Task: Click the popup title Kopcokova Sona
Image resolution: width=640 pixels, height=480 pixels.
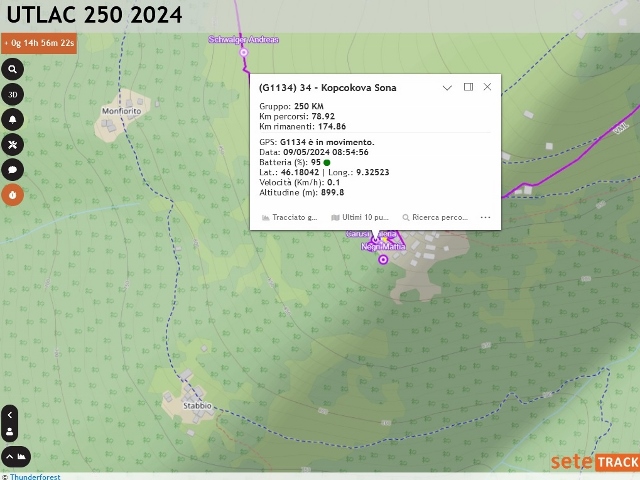Action: pos(327,88)
